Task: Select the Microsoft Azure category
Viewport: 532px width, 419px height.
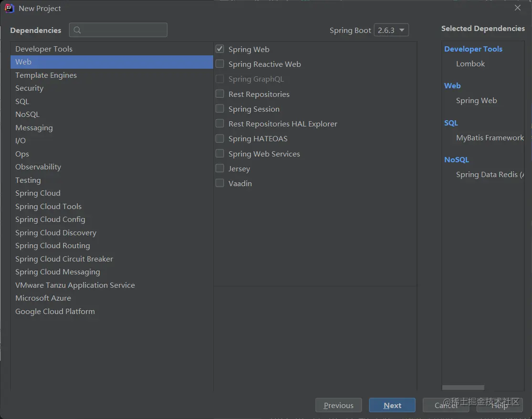Action: point(112,298)
